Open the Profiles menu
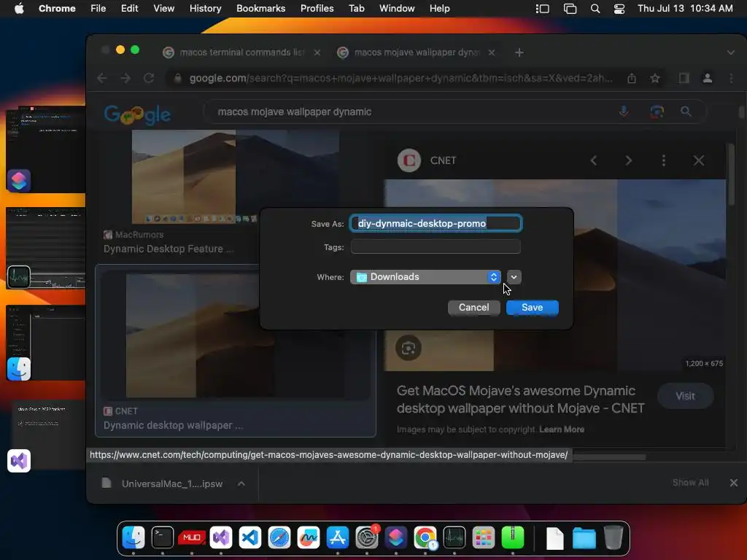Viewport: 747px width, 560px height. (317, 9)
